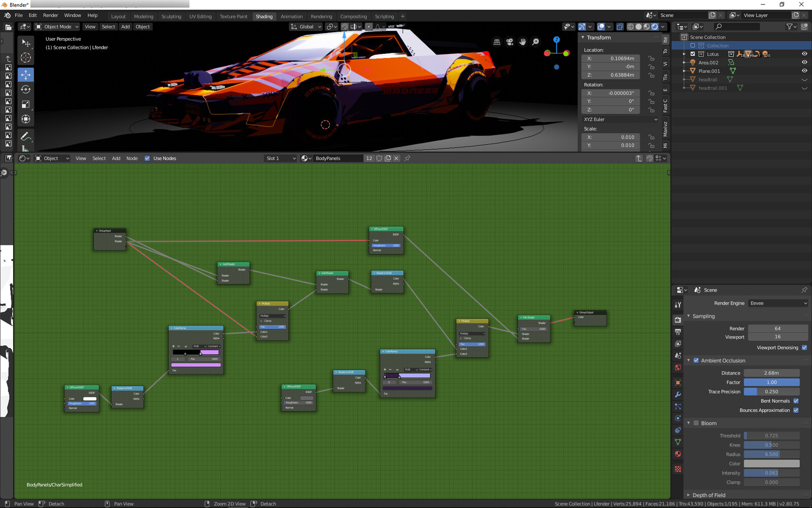Viewport: 812px width, 508px height.
Task: Toggle Bent Normals checkbox
Action: (796, 401)
